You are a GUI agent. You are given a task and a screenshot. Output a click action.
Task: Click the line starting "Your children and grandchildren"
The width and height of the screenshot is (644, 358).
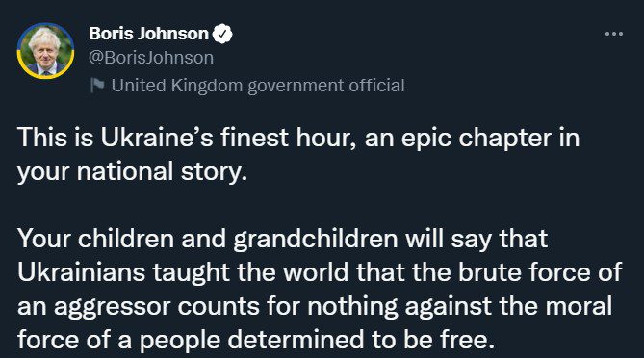pyautogui.click(x=283, y=240)
